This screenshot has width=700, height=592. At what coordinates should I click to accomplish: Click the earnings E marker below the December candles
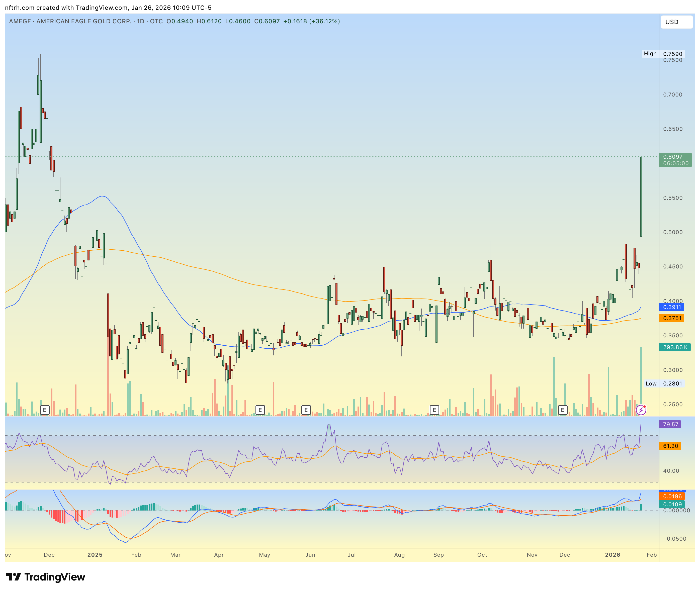(45, 410)
